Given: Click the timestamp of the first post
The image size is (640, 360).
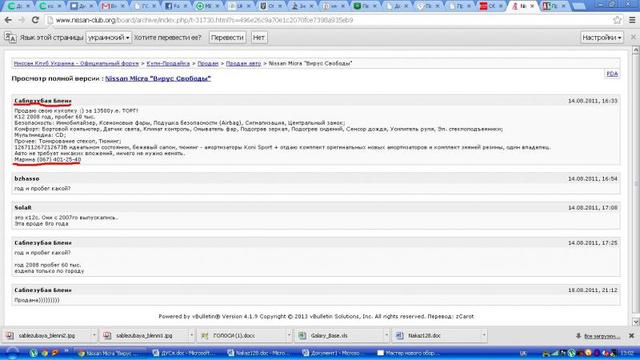Looking at the screenshot, I should pos(593,101).
